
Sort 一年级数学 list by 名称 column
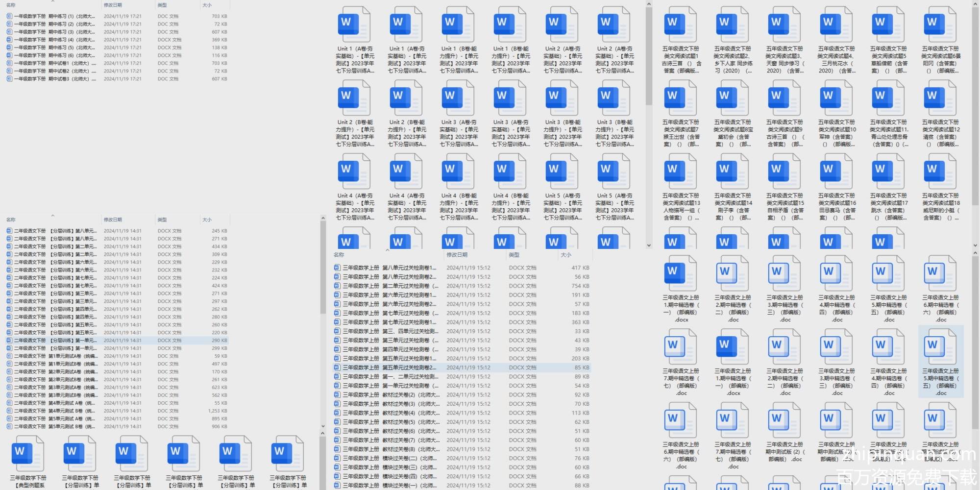[x=11, y=5]
